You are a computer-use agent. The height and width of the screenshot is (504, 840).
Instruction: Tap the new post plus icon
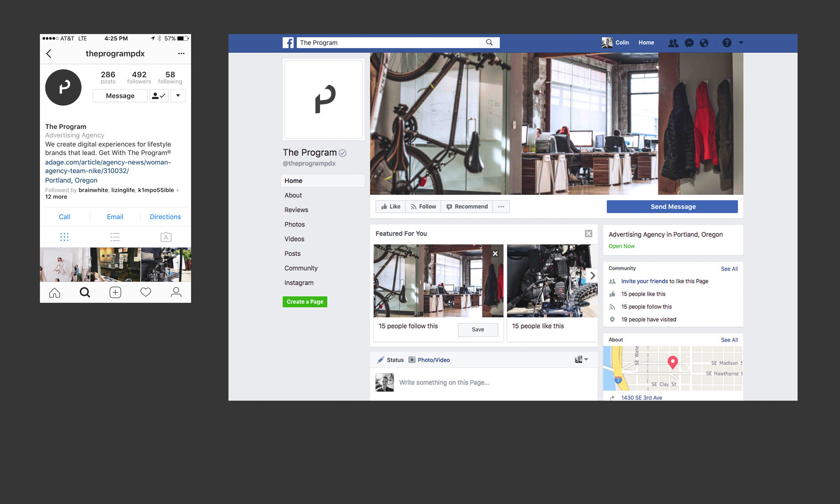click(x=115, y=292)
